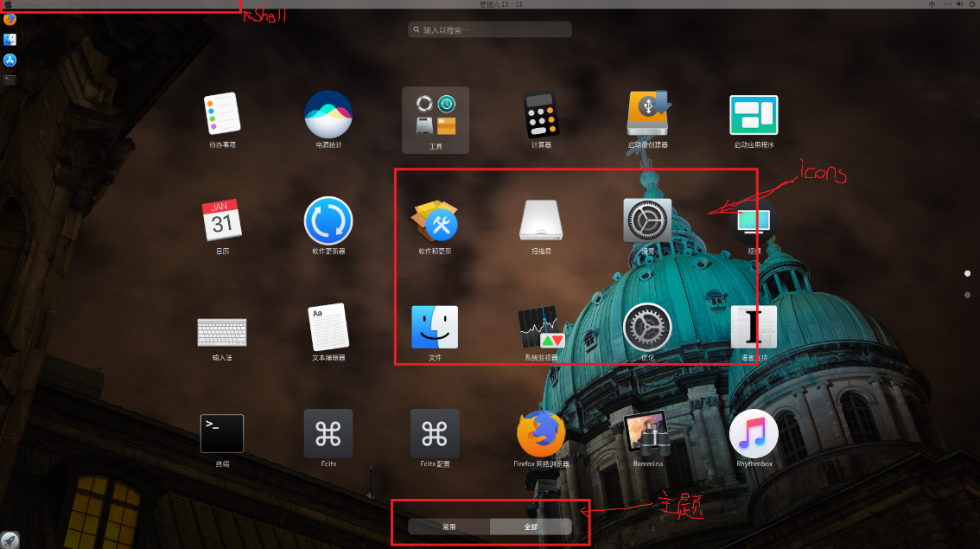The height and width of the screenshot is (549, 980).
Task: Open the 文件 file manager in grid
Action: (x=435, y=327)
